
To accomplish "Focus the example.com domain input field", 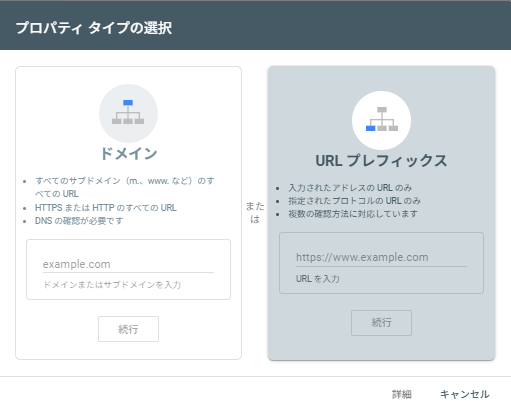I will click(x=128, y=264).
